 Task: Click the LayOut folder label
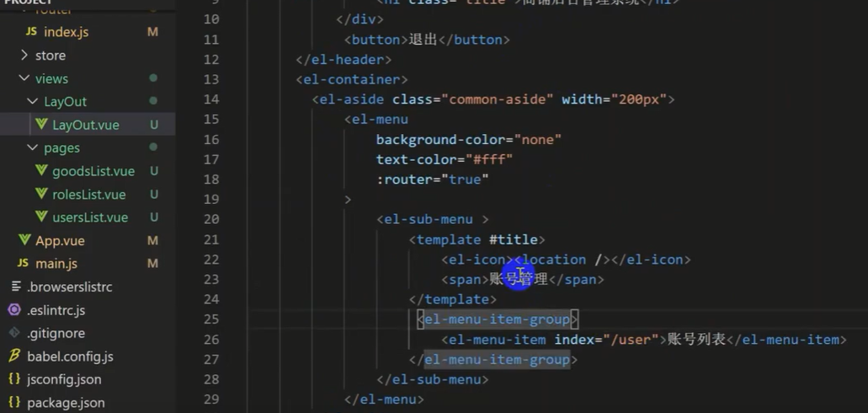pyautogui.click(x=66, y=102)
